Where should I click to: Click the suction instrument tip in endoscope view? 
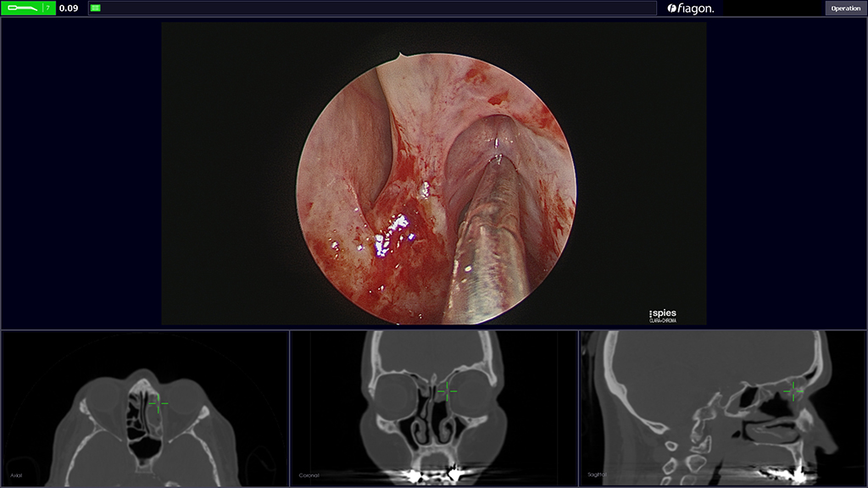500,159
